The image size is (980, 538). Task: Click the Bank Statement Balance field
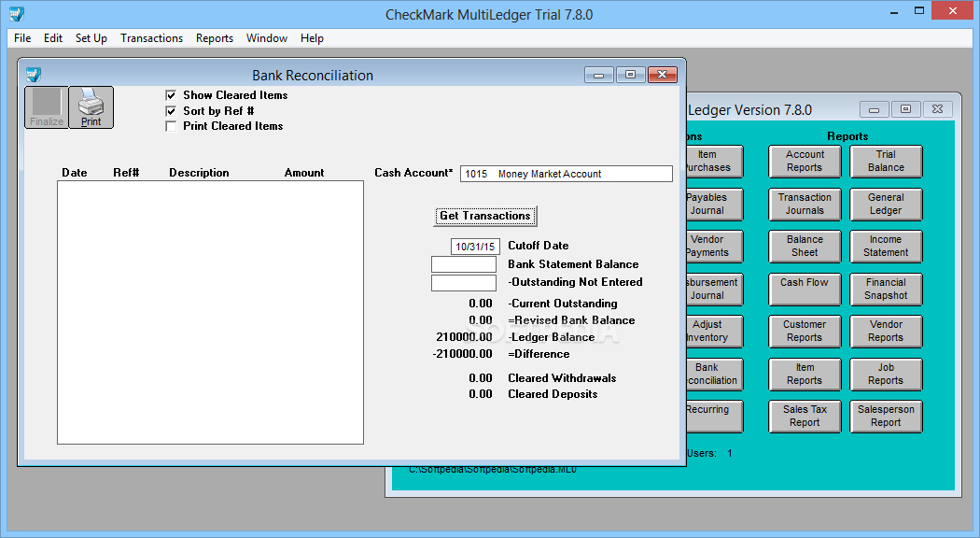click(464, 264)
